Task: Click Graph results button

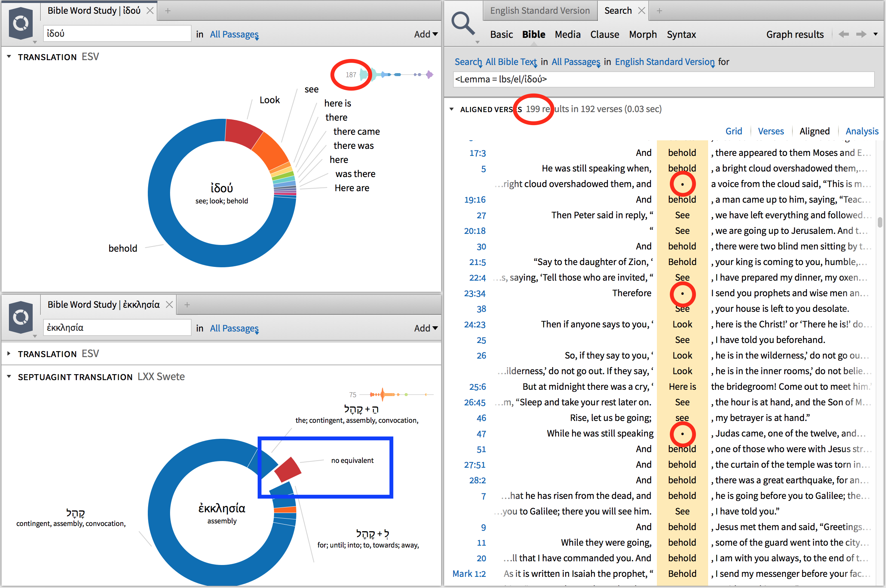Action: (x=795, y=35)
